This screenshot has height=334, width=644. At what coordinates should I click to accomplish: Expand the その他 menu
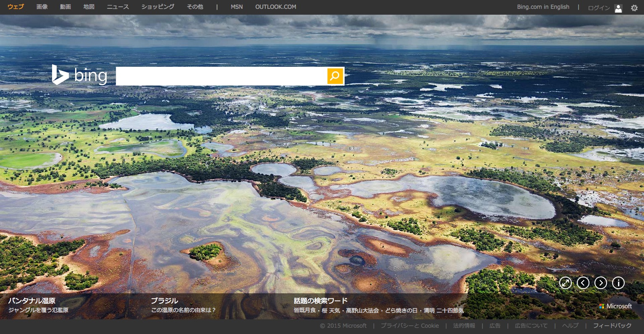click(x=195, y=7)
